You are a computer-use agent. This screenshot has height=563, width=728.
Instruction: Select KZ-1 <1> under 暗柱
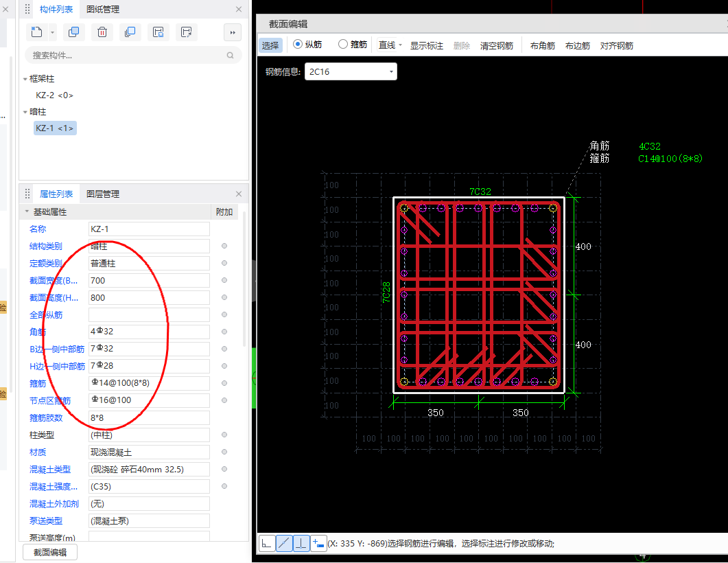tap(55, 128)
